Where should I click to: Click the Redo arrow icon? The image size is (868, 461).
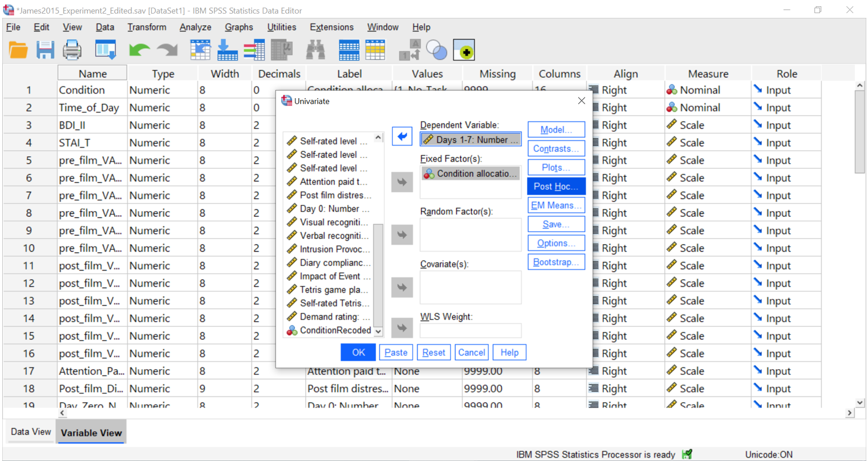[x=167, y=50]
